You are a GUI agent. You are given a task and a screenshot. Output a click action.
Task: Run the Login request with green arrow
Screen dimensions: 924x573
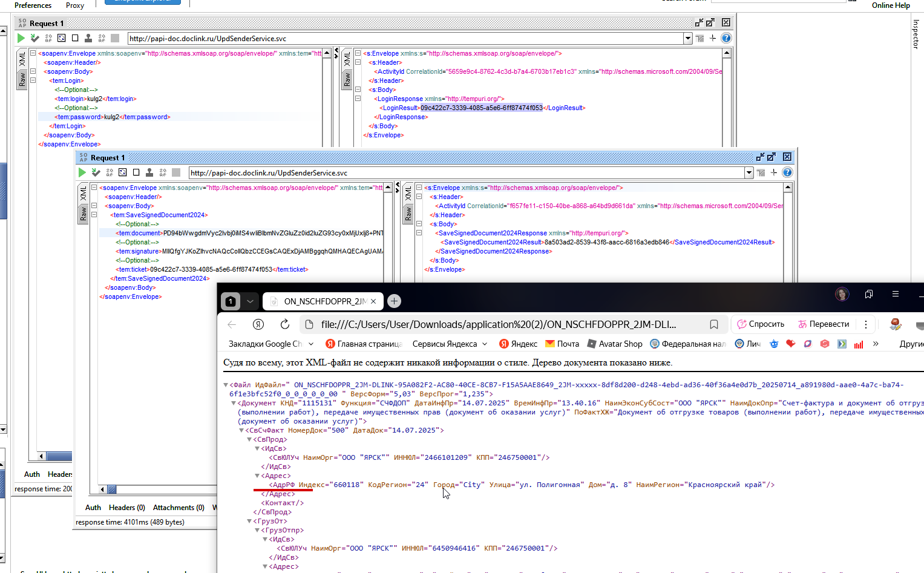(21, 38)
